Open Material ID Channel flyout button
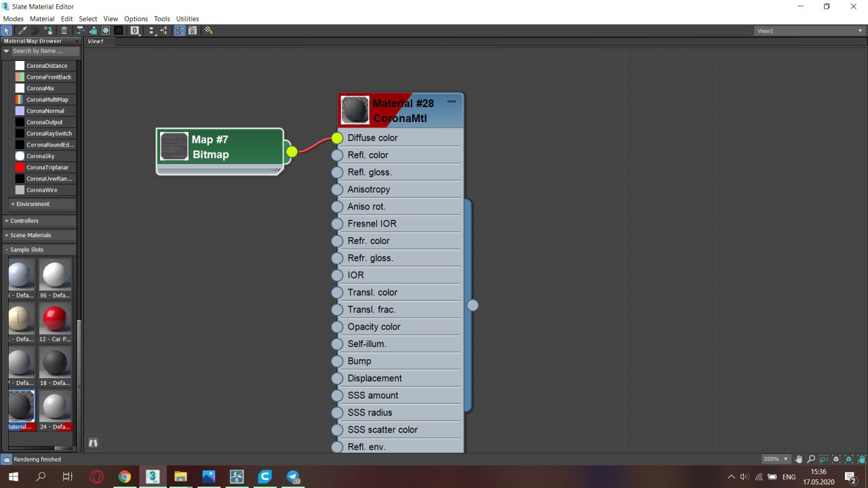Viewport: 868px width, 488px height. (135, 30)
